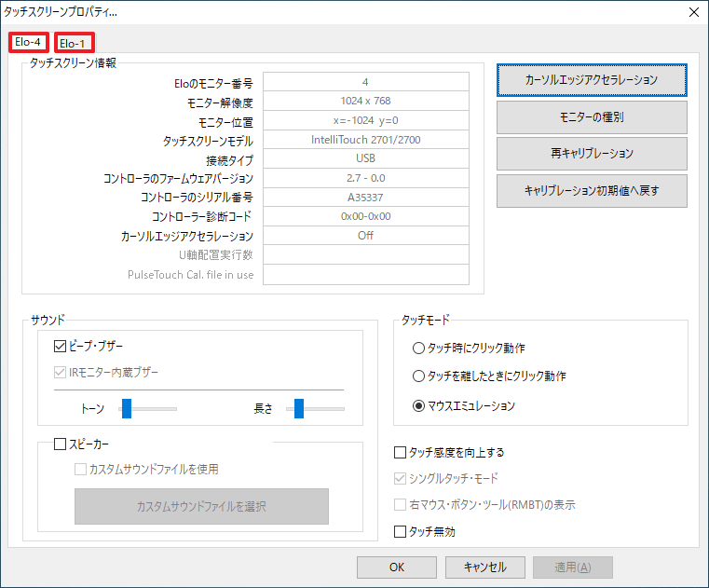Screen dimensions: 709x588
Task: Click the Eloのモニター番号 value field
Action: pyautogui.click(x=365, y=82)
